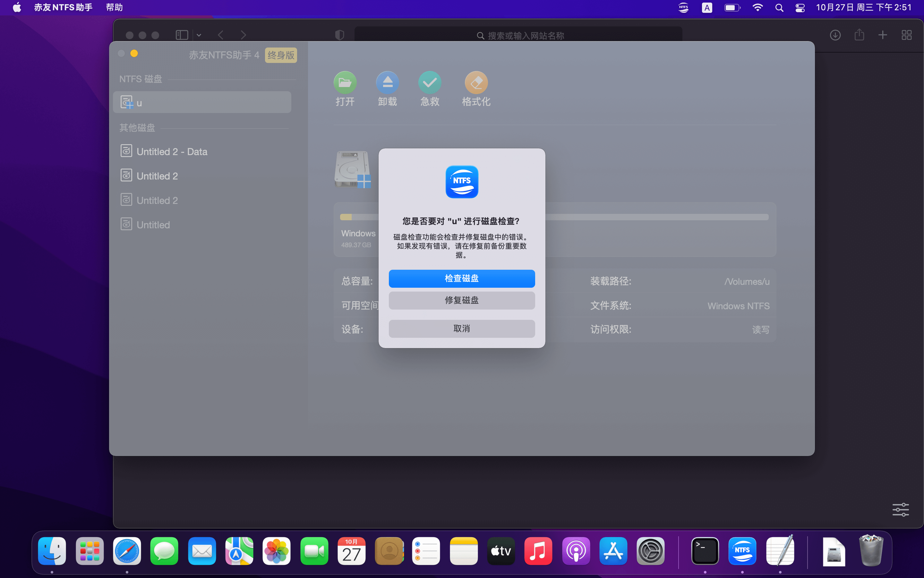Open Photos from the Dock
This screenshot has width=924, height=578.
click(x=277, y=551)
